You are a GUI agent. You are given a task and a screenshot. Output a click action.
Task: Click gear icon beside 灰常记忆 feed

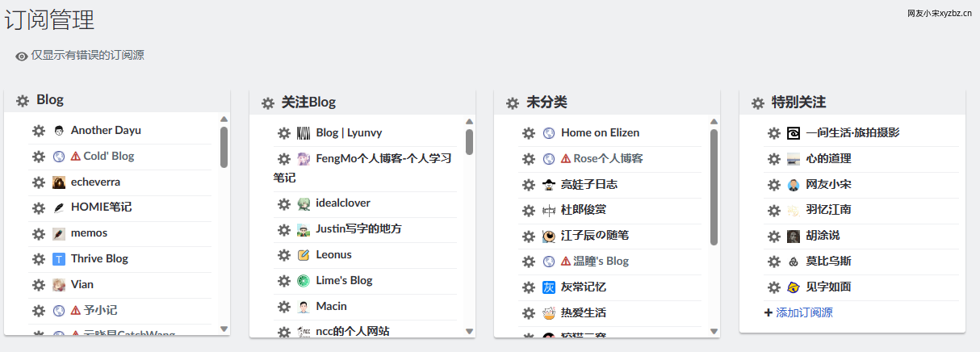coord(529,287)
